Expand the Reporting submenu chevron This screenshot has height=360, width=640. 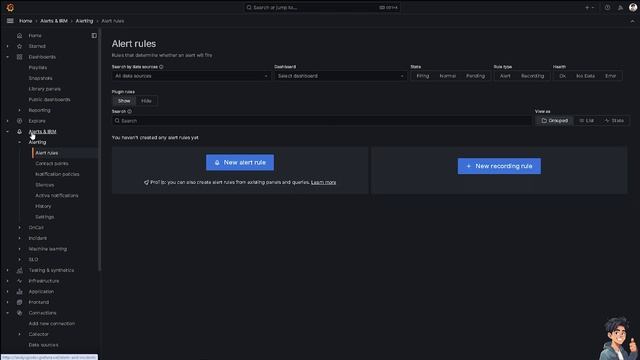pyautogui.click(x=19, y=110)
